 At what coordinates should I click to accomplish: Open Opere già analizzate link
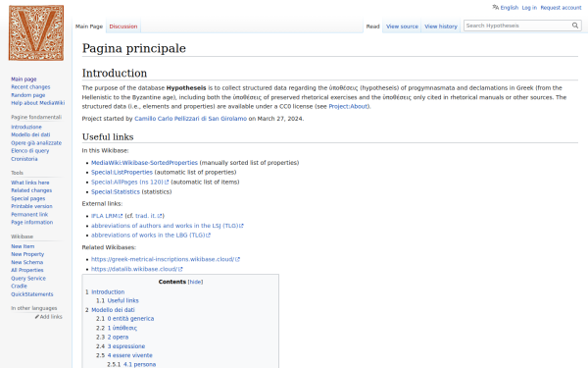pos(36,142)
